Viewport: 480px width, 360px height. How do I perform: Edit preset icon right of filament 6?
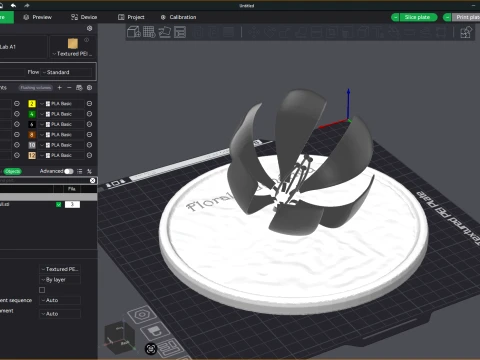pos(89,124)
